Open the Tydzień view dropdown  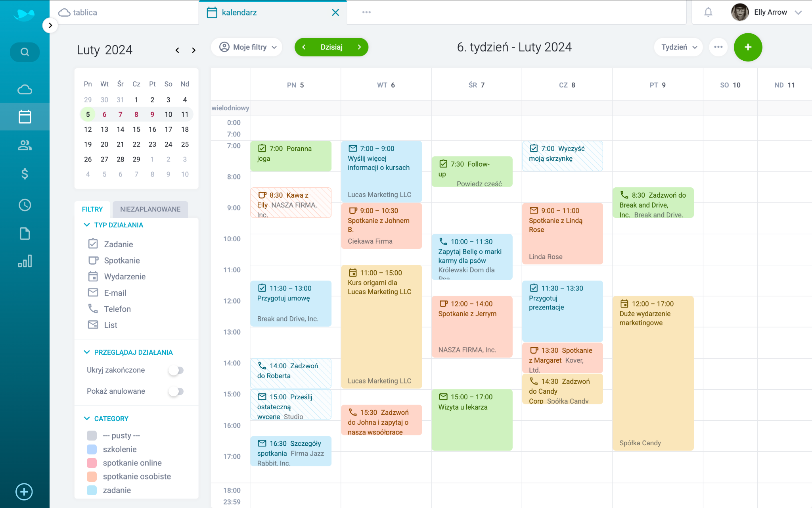678,47
